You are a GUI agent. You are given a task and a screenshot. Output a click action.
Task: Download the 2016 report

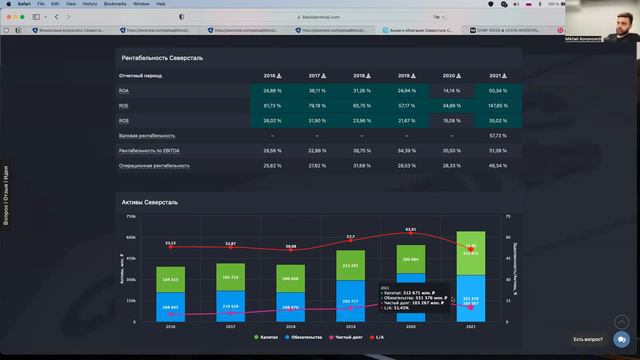pos(279,76)
